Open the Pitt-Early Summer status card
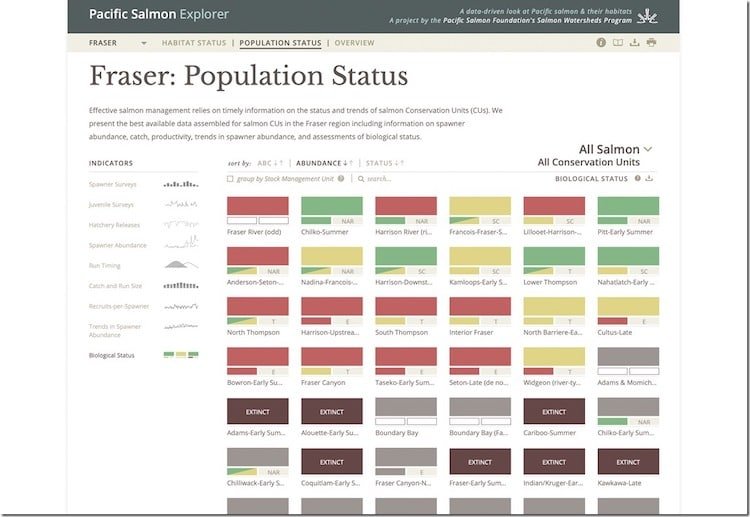 click(x=628, y=216)
